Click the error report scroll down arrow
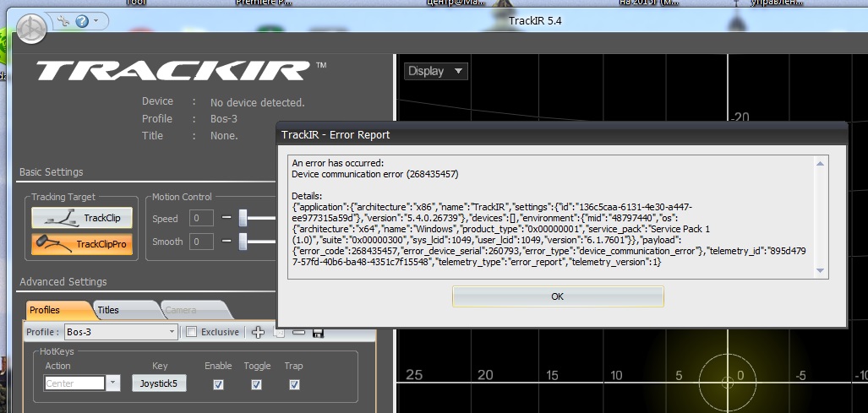Image resolution: width=868 pixels, height=413 pixels. coord(821,270)
